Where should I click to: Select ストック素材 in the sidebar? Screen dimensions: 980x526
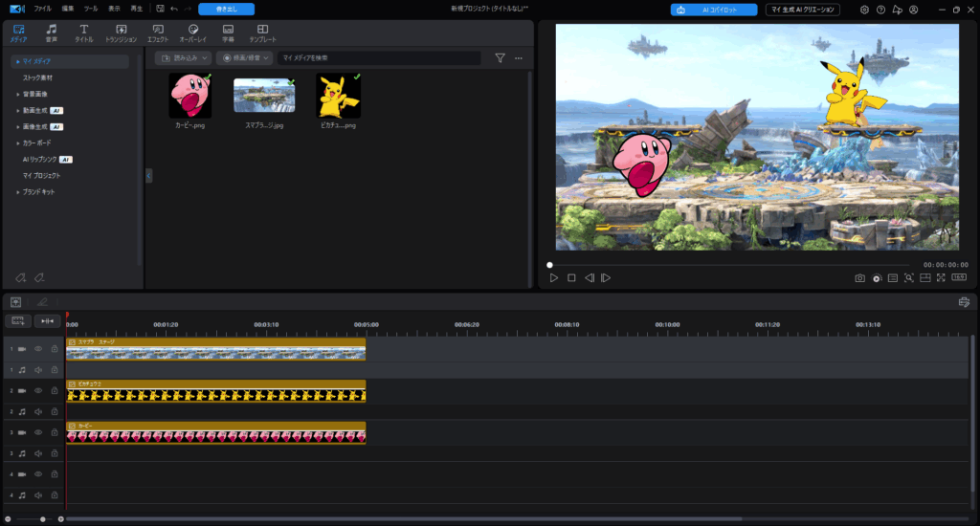click(37, 77)
